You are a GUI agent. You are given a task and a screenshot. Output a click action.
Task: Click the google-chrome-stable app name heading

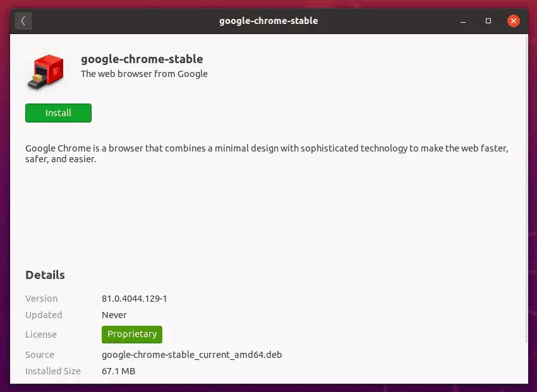tap(142, 59)
